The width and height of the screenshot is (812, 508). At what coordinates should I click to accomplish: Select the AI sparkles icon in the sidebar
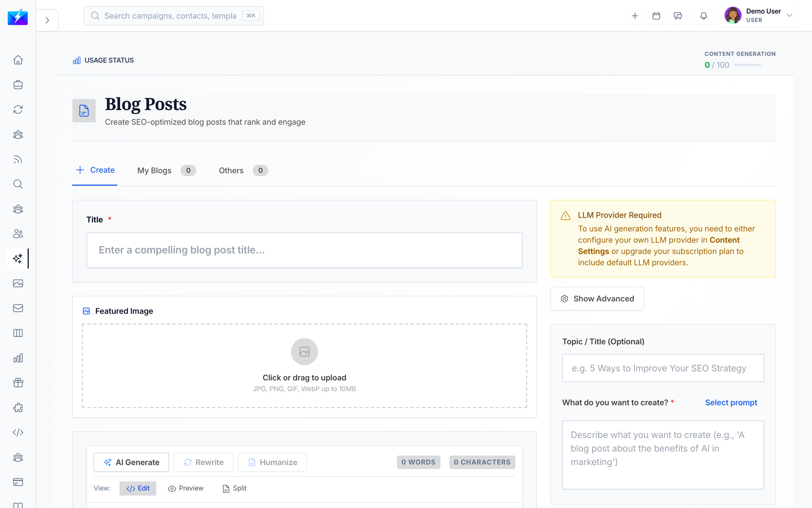pyautogui.click(x=17, y=258)
